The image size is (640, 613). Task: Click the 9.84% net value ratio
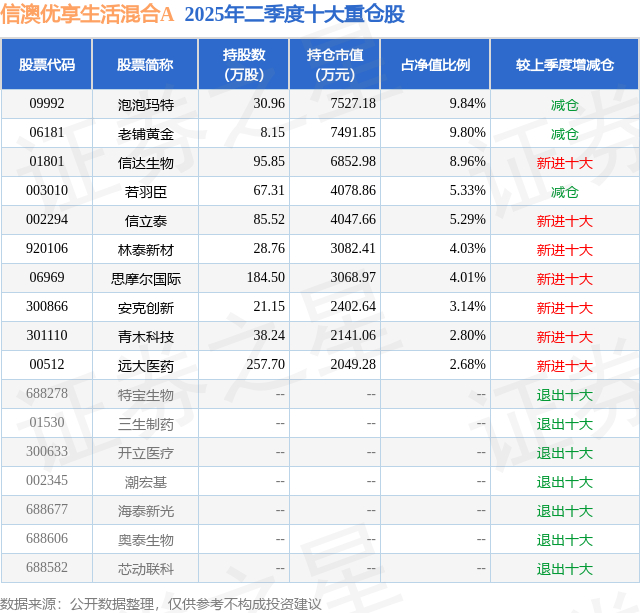point(467,103)
